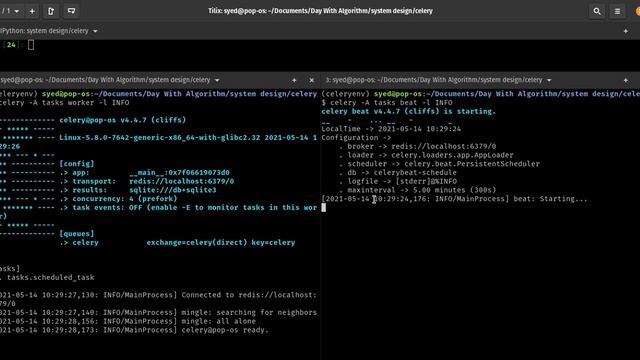Maximize the IPython terminal pane
The height and width of the screenshot is (360, 640).
click(625, 31)
